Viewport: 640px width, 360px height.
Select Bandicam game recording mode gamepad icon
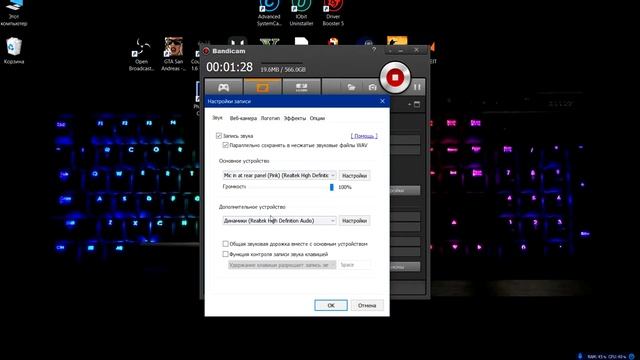[223, 87]
